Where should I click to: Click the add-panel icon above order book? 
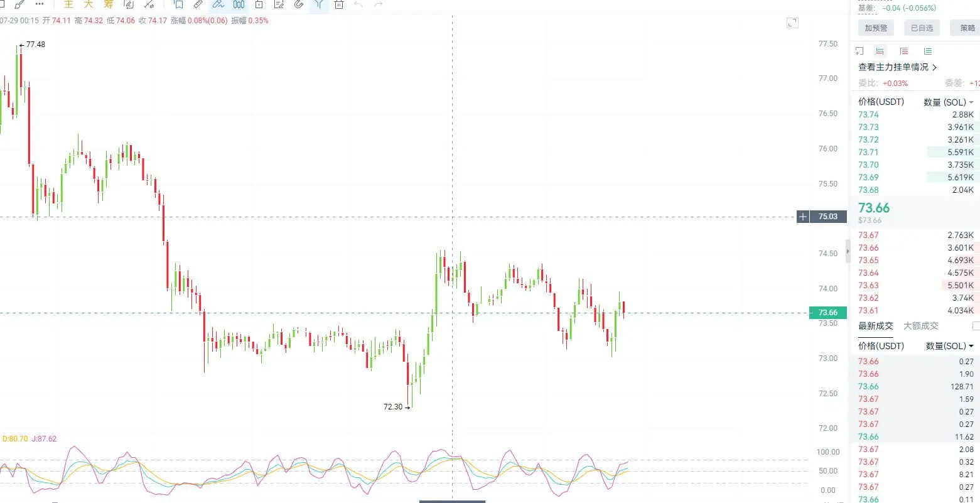[x=859, y=51]
